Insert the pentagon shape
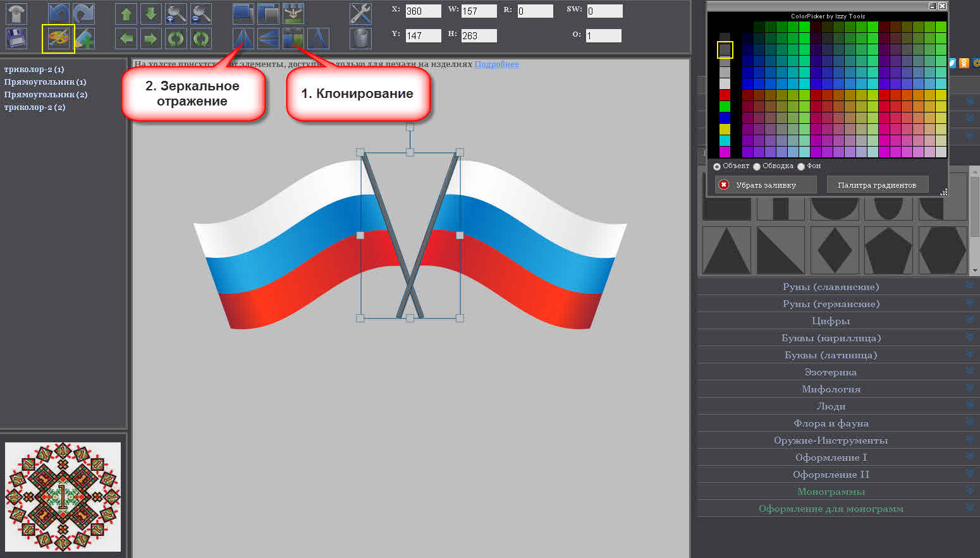Image resolution: width=980 pixels, height=558 pixels. pos(888,250)
